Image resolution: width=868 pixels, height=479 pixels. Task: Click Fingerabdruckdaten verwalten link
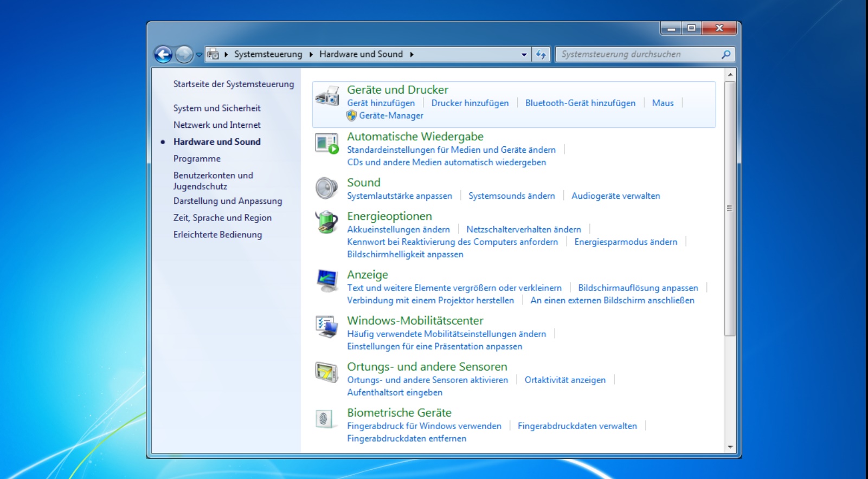(577, 426)
